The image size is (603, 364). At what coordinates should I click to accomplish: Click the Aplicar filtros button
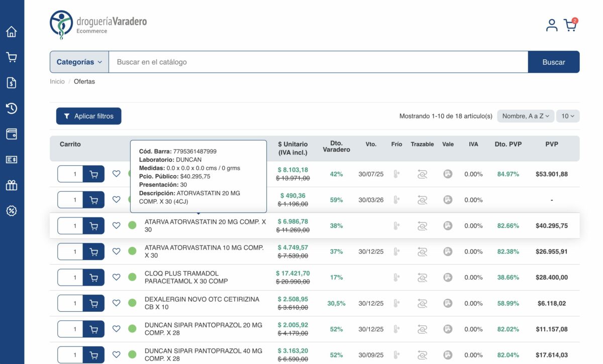point(88,116)
